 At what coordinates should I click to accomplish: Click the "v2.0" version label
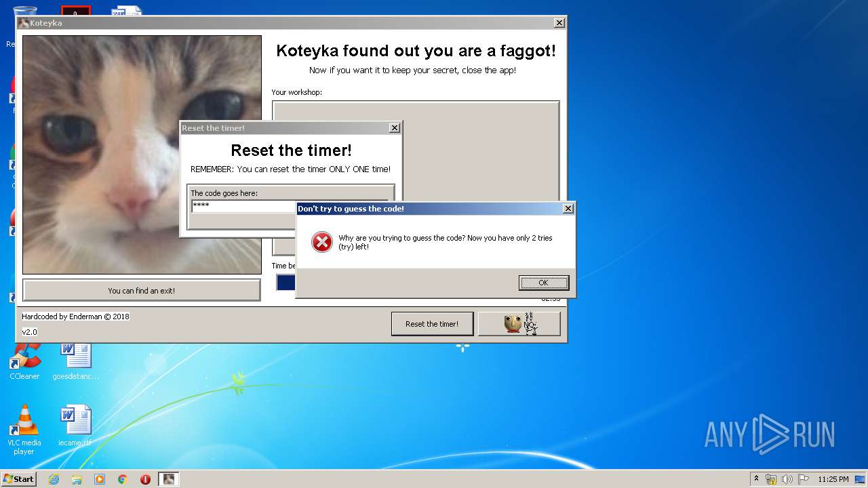(x=29, y=332)
